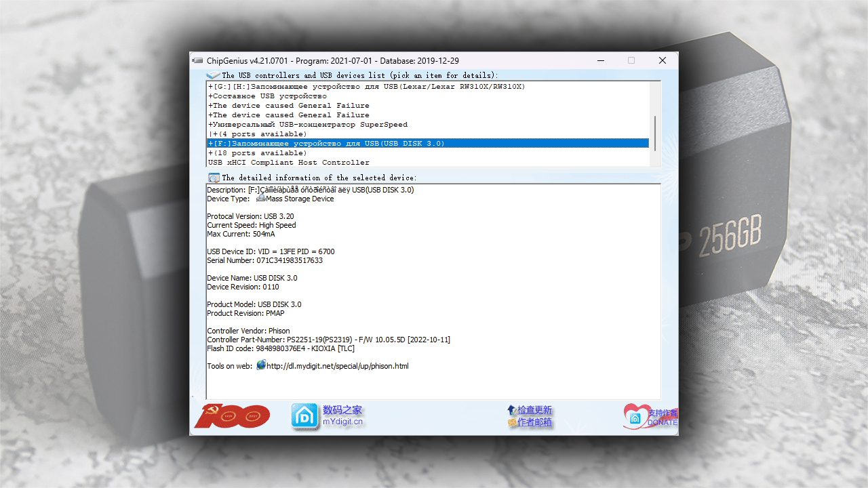Click the red 100 anniversary logo

point(232,416)
